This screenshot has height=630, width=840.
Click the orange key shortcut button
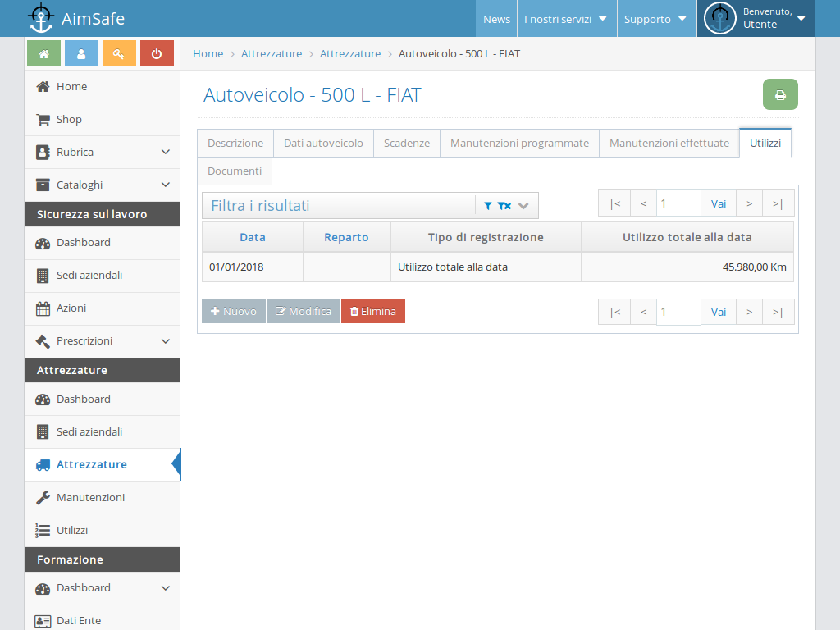(x=119, y=53)
